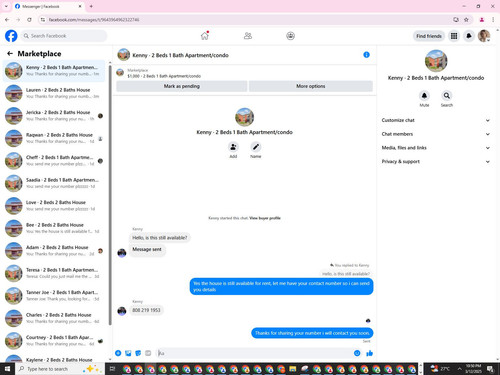The height and width of the screenshot is (375, 500).
Task: Send a thumbs-up like
Action: click(369, 353)
